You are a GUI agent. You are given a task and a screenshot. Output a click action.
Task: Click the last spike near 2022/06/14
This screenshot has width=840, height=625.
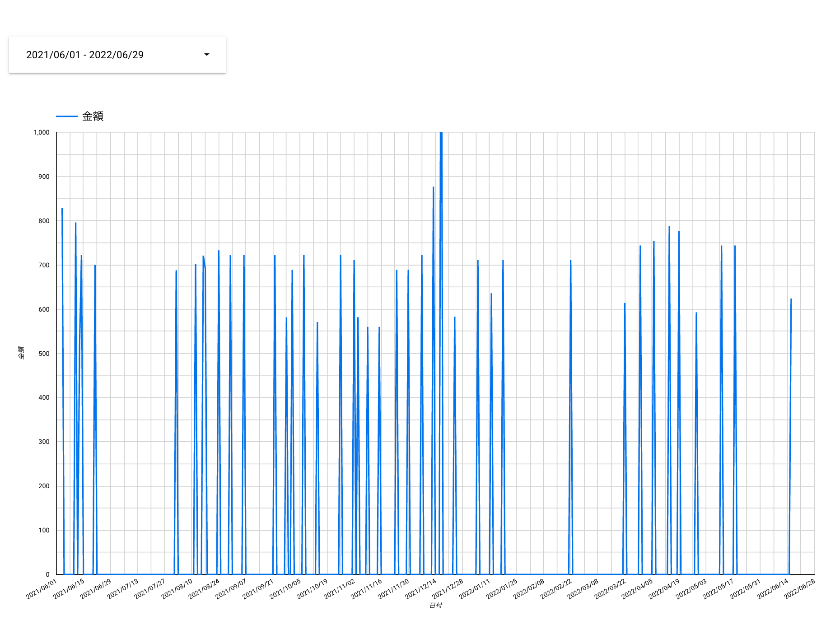(790, 436)
